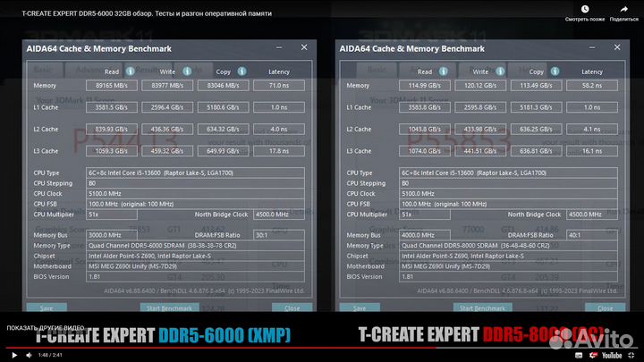Click the Read info icon in right AIDA64 window
This screenshot has width=644, height=362.
(443, 72)
